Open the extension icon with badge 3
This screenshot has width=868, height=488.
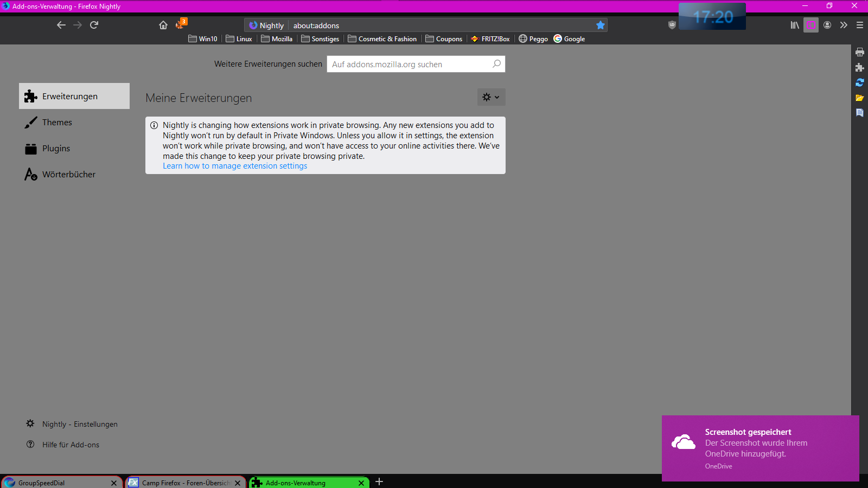pos(181,24)
